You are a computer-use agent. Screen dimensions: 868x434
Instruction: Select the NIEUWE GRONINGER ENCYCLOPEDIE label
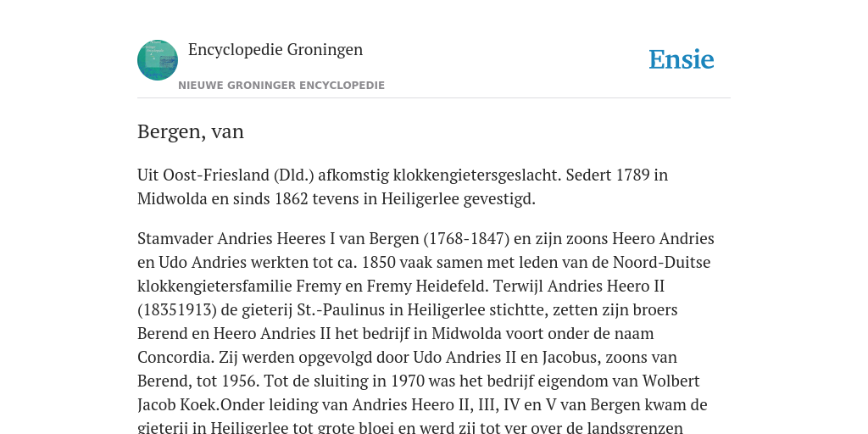tap(281, 86)
